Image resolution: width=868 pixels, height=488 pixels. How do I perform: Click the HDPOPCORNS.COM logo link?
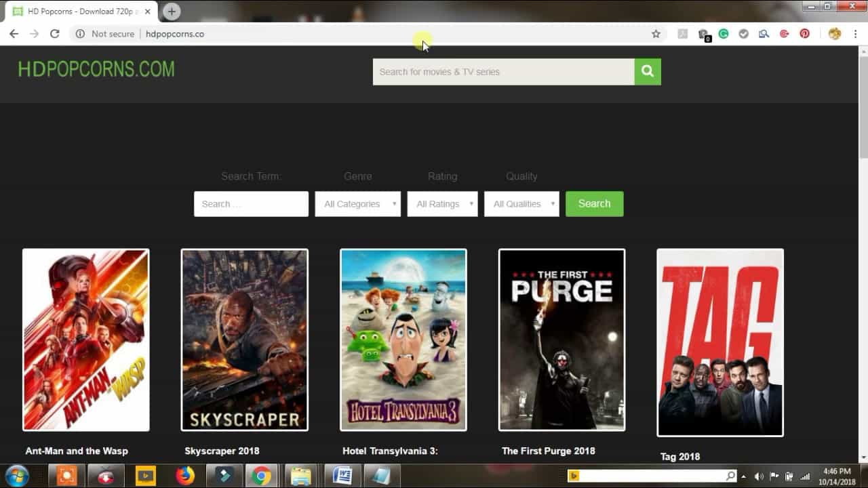[x=96, y=69]
